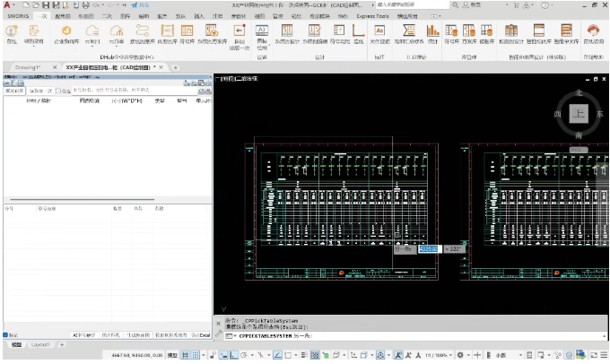Click the search magnifier icon in title bar
Image resolution: width=610 pixels, height=364 pixels.
(x=455, y=5)
